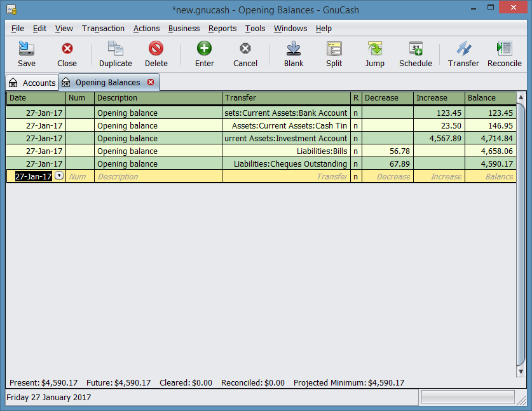Click the 123.45 increase amount
This screenshot has width=532, height=411.
(449, 113)
